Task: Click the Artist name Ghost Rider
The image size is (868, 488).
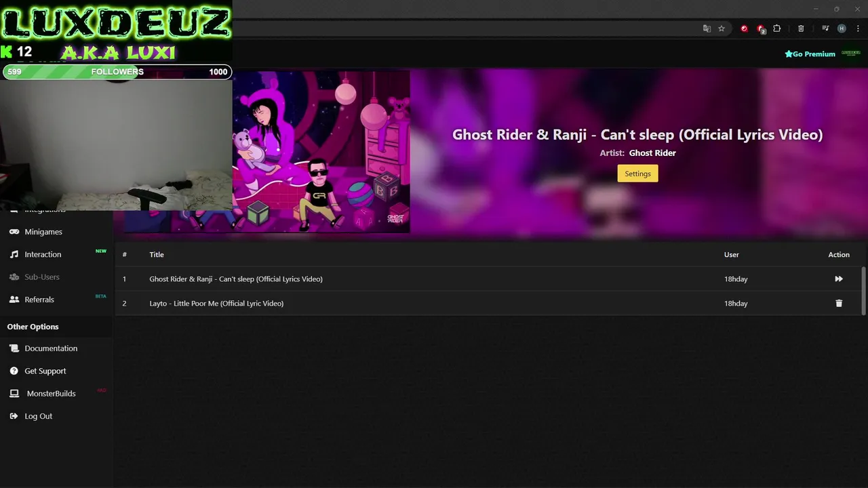Action: pos(652,152)
